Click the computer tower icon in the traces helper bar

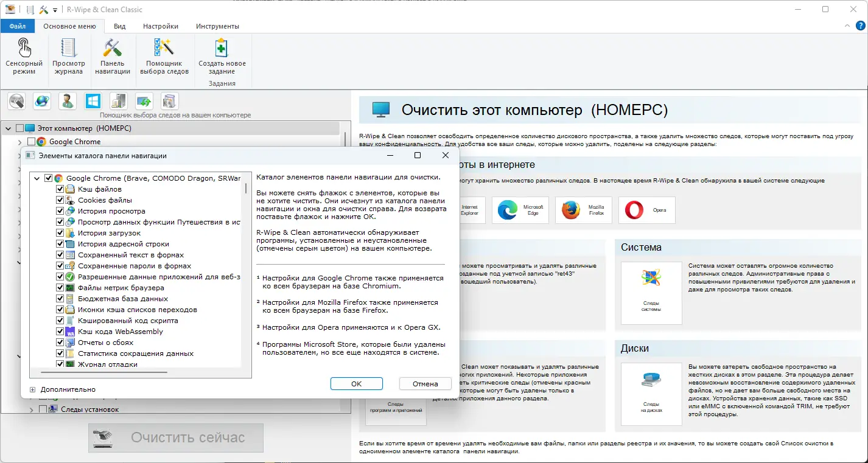click(119, 101)
